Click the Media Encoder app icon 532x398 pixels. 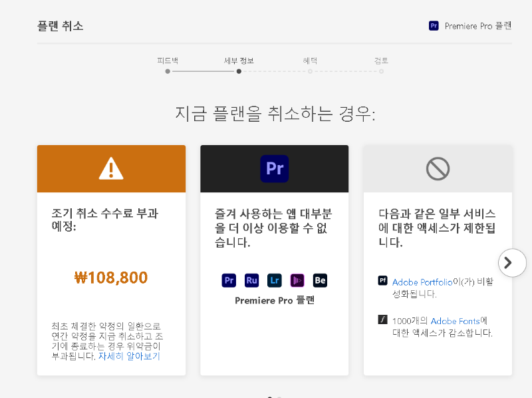tap(297, 280)
